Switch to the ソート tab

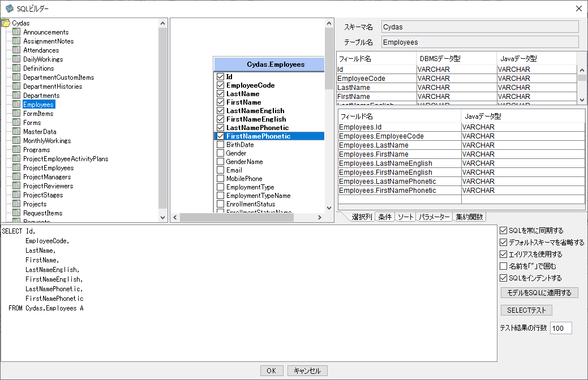point(405,217)
